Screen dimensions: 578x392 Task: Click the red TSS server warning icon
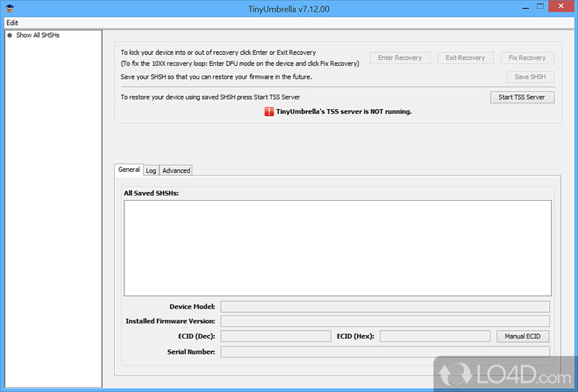tap(269, 112)
